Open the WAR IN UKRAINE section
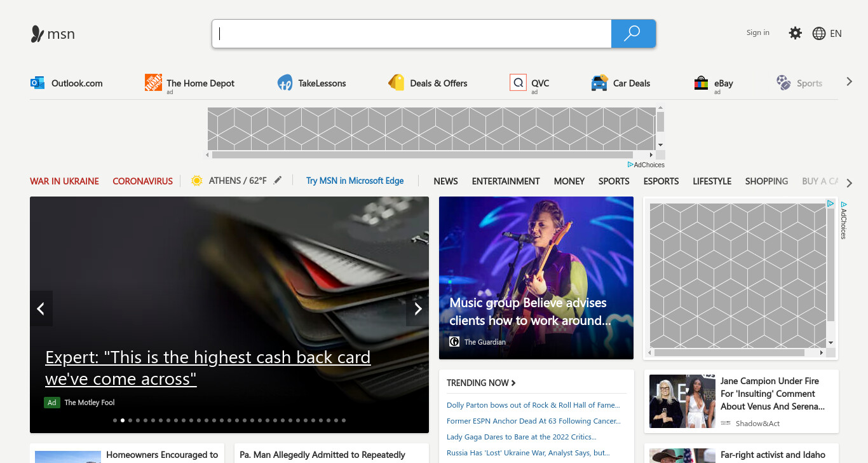The height and width of the screenshot is (463, 868). pyautogui.click(x=64, y=181)
